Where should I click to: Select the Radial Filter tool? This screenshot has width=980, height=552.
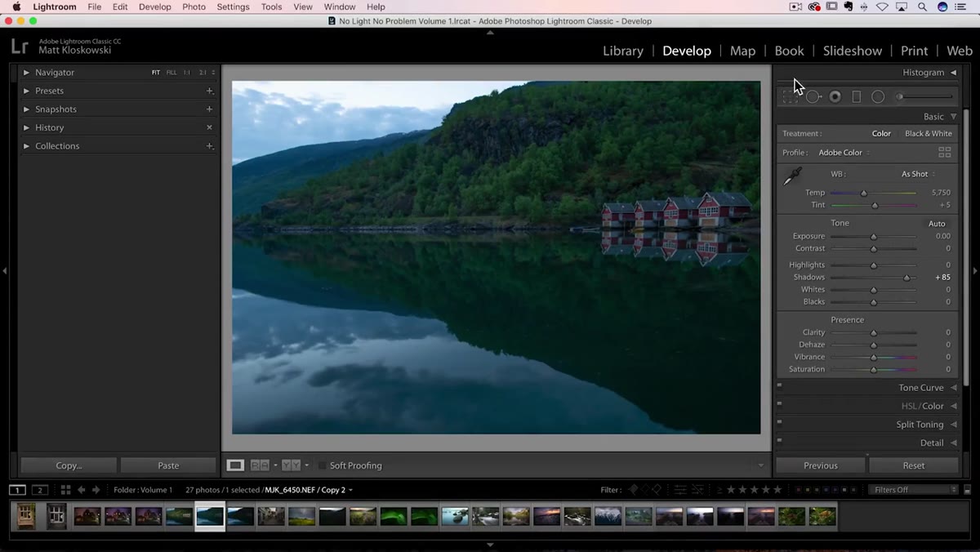[x=878, y=96]
